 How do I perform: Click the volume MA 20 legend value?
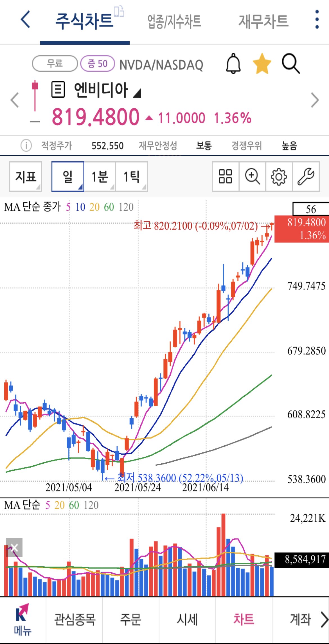coord(60,505)
